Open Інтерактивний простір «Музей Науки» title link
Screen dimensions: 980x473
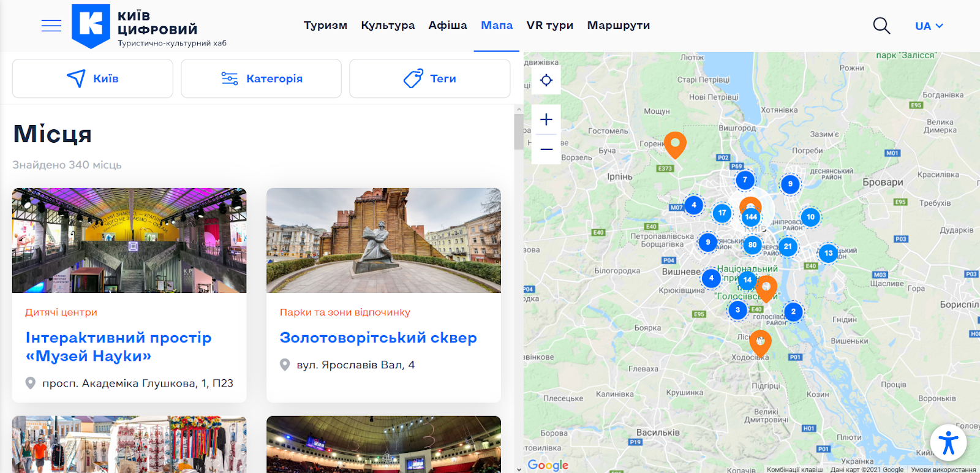click(119, 347)
